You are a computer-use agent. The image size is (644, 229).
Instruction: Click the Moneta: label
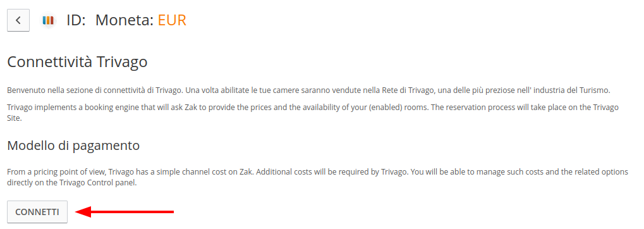[125, 20]
